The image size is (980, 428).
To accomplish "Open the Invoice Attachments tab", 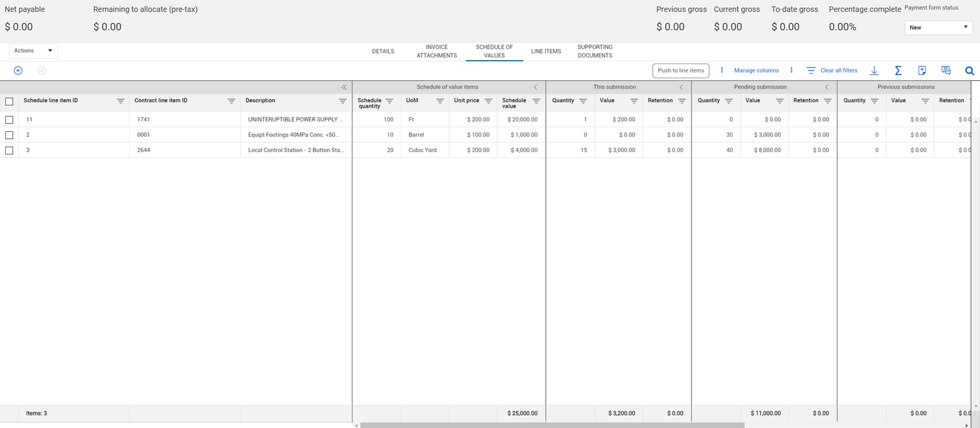I will (437, 52).
